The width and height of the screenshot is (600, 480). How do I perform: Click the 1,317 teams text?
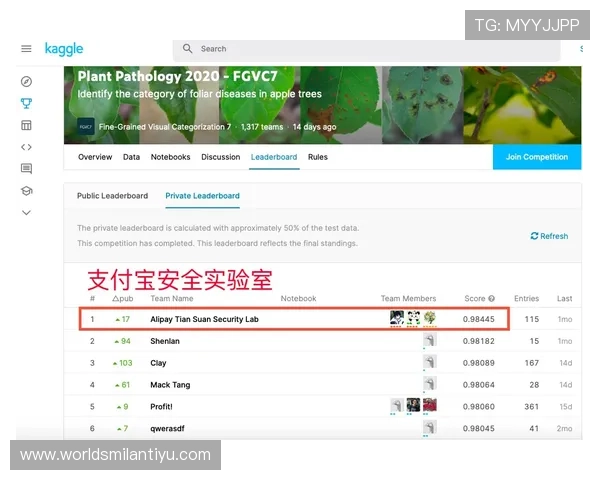[262, 127]
